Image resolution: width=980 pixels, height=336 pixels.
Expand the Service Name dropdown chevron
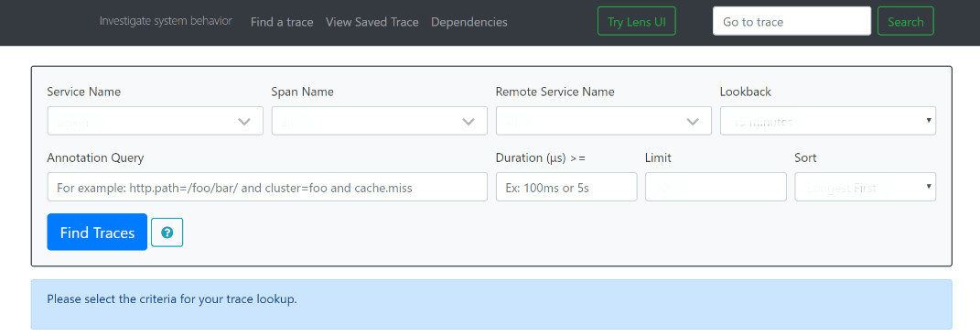pyautogui.click(x=244, y=122)
